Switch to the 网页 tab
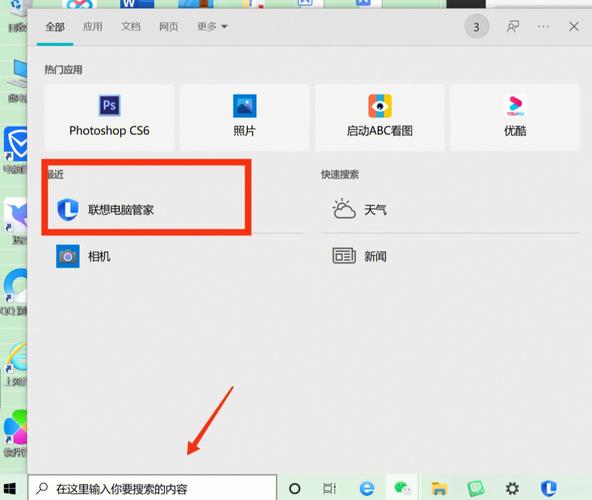The height and width of the screenshot is (500, 592). (168, 27)
